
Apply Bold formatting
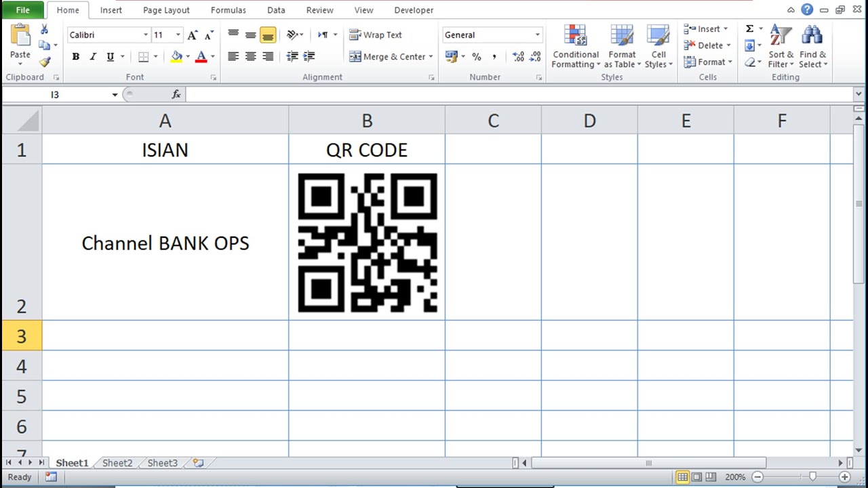75,56
